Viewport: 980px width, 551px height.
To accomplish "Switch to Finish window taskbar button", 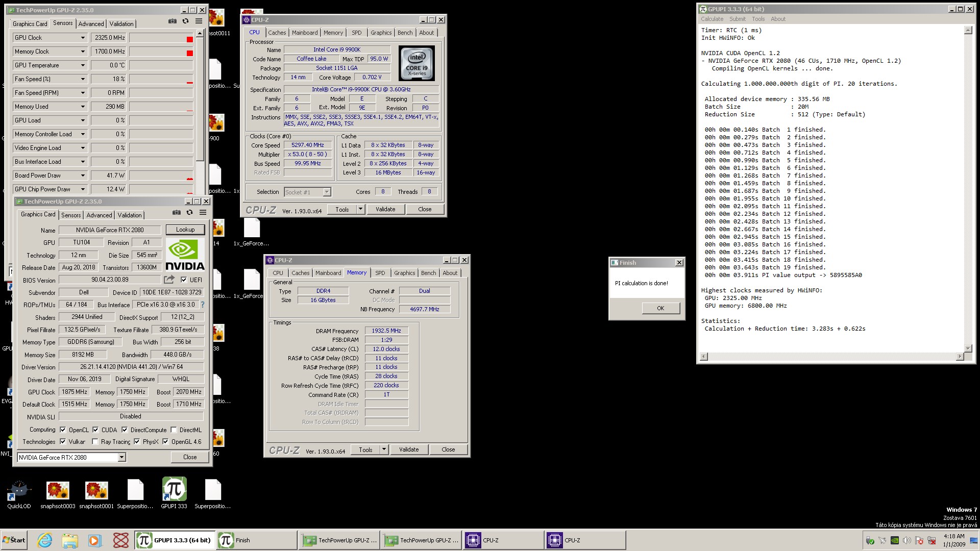I will point(257,540).
